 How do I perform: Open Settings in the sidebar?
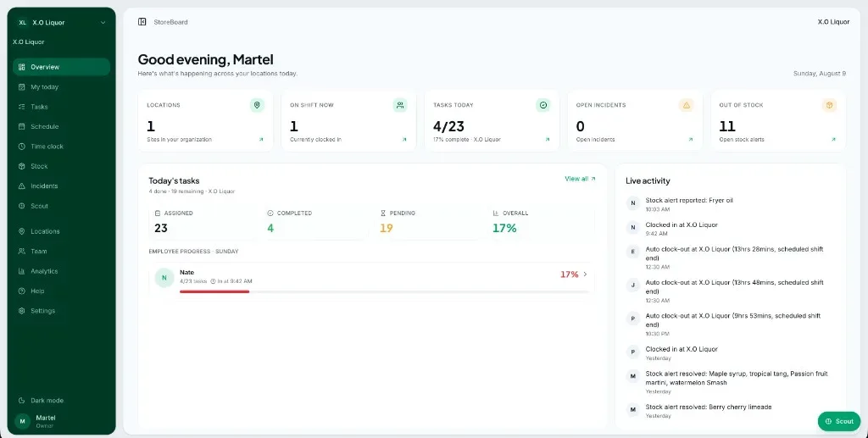(x=61, y=312)
